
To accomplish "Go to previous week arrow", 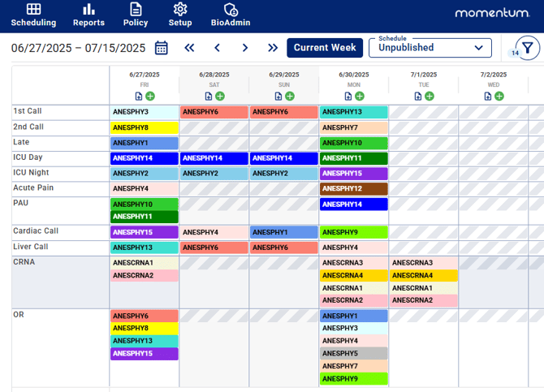I will [217, 48].
